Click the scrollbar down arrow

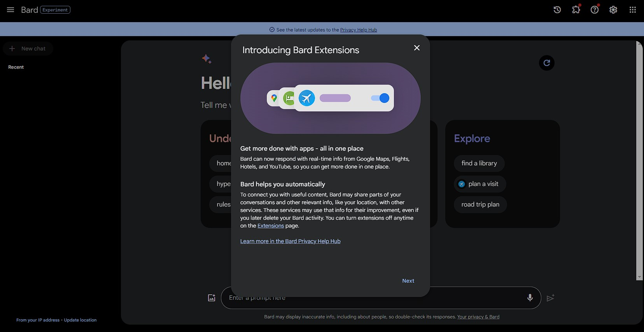(x=639, y=277)
